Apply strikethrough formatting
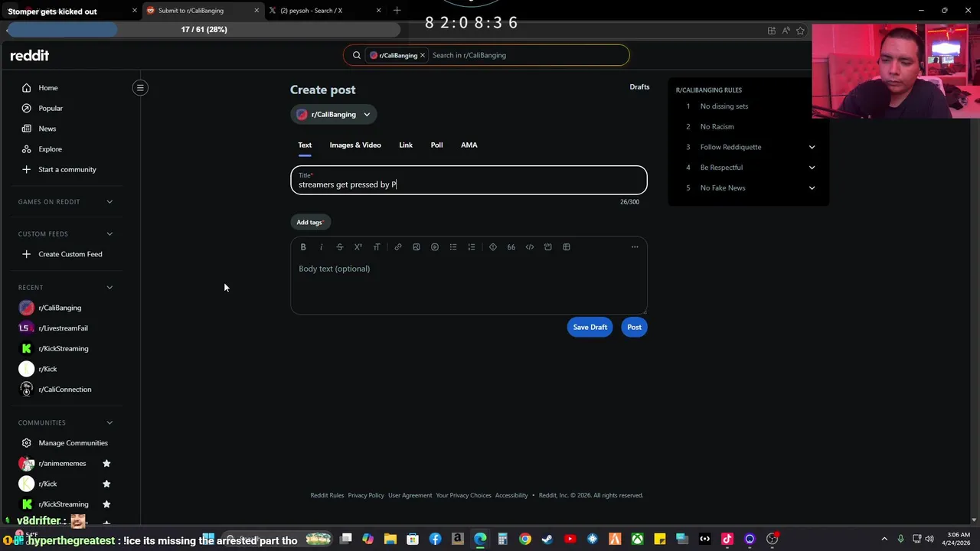This screenshot has width=980, height=551. [x=340, y=247]
